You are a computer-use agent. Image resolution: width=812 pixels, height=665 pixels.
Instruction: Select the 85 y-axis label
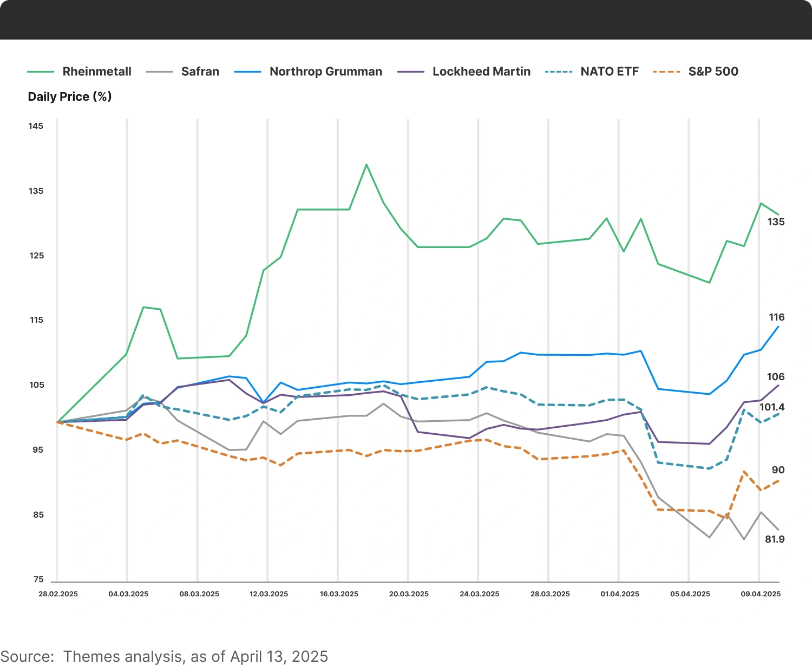(37, 515)
